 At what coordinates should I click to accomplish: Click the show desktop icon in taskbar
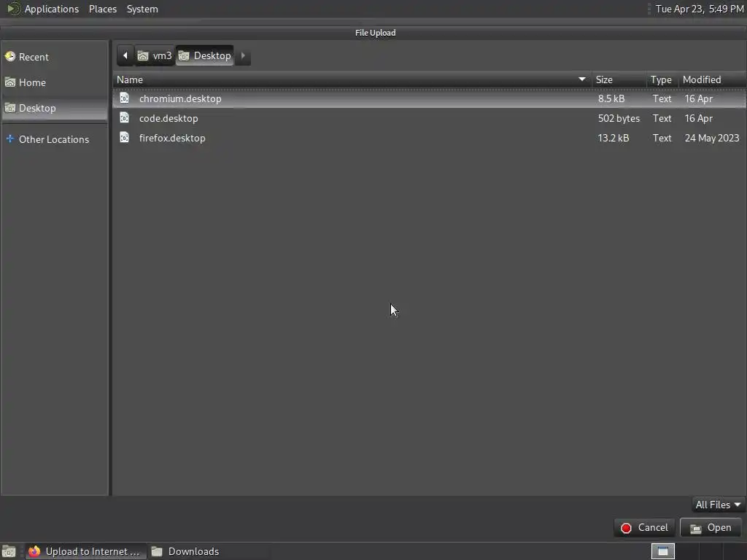(9, 551)
